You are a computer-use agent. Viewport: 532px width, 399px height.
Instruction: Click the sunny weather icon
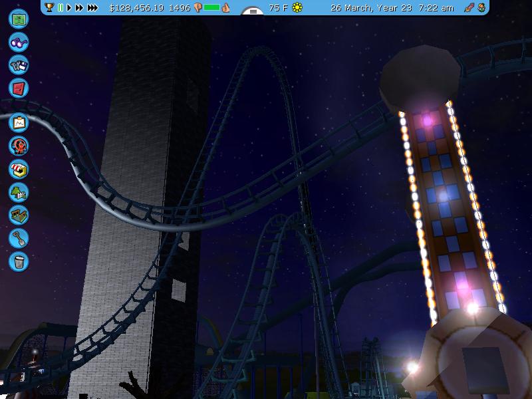(297, 7)
